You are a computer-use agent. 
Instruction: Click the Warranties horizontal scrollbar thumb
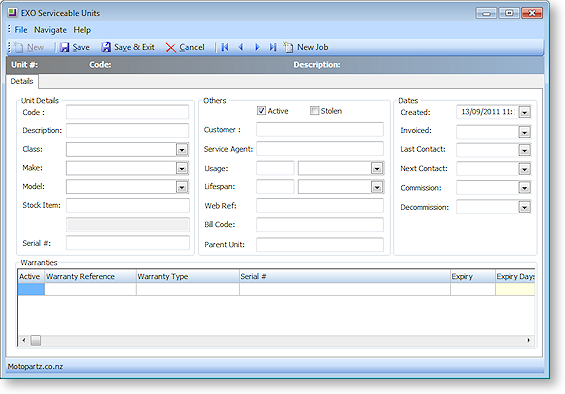click(36, 340)
